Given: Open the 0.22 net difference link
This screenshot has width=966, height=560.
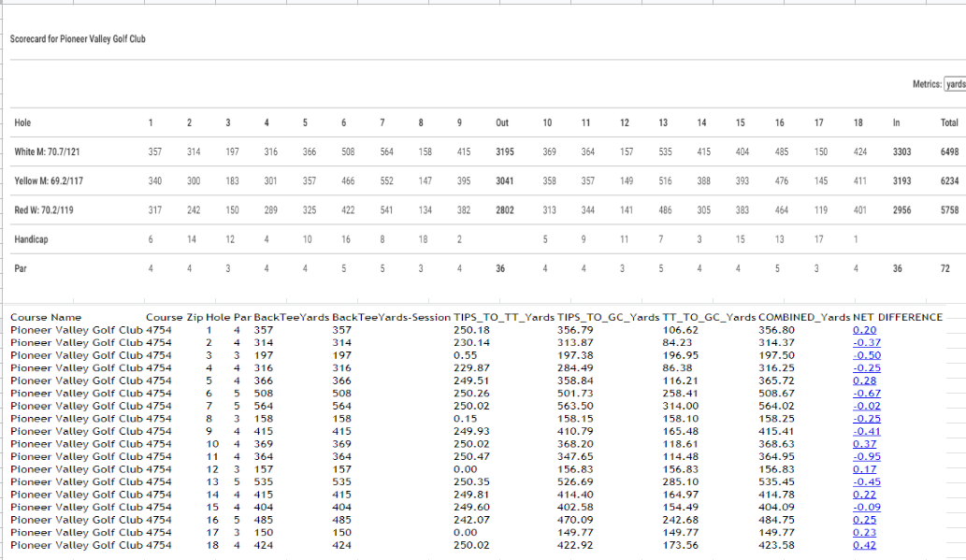Looking at the screenshot, I should tap(864, 495).
